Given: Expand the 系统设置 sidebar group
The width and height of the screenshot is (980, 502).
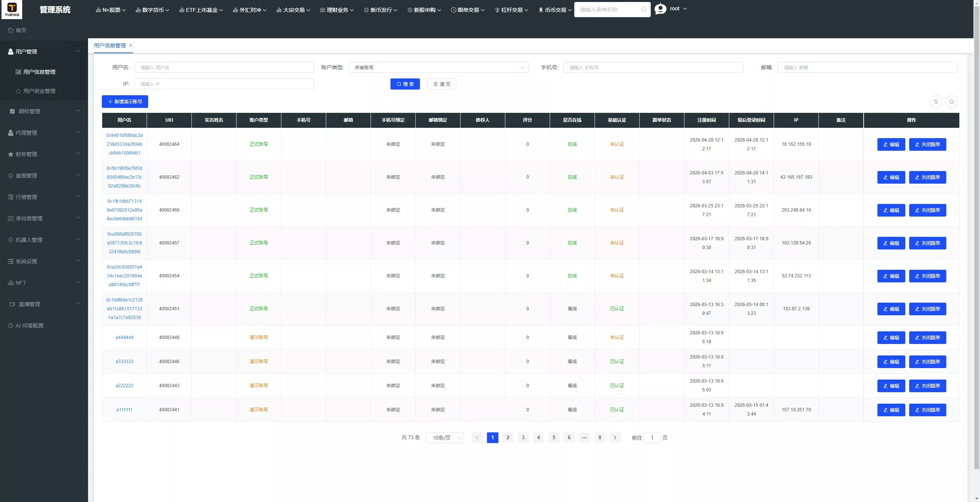Looking at the screenshot, I should click(44, 261).
